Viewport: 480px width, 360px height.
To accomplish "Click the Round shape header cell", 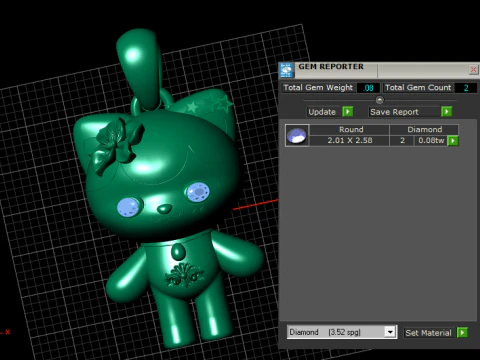I will coord(349,130).
